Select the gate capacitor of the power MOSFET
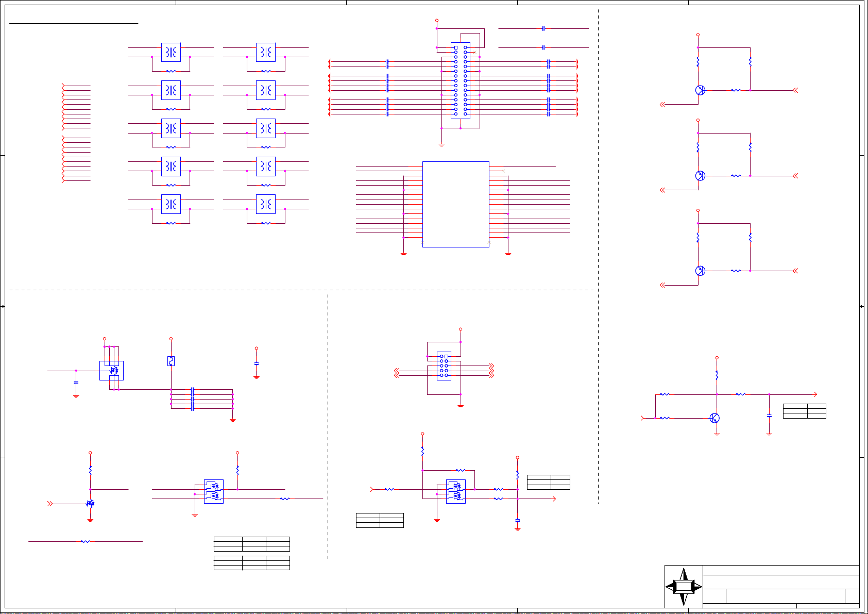The width and height of the screenshot is (868, 614). point(76,383)
